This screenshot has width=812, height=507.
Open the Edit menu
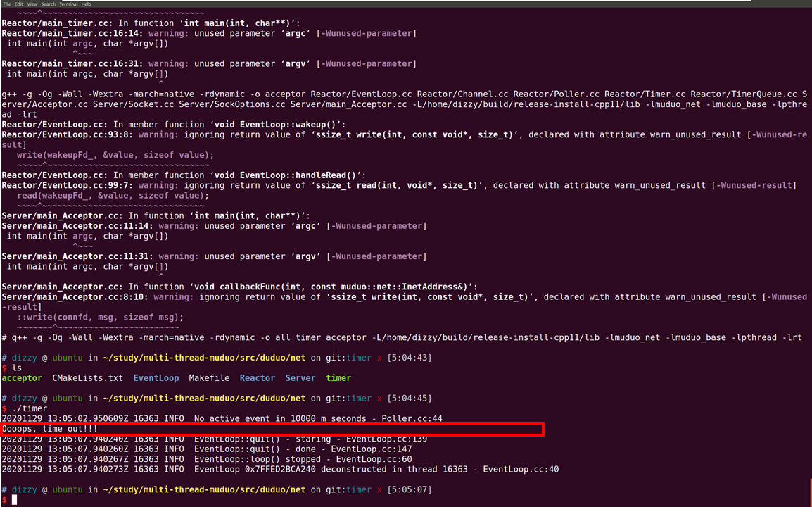pyautogui.click(x=19, y=4)
